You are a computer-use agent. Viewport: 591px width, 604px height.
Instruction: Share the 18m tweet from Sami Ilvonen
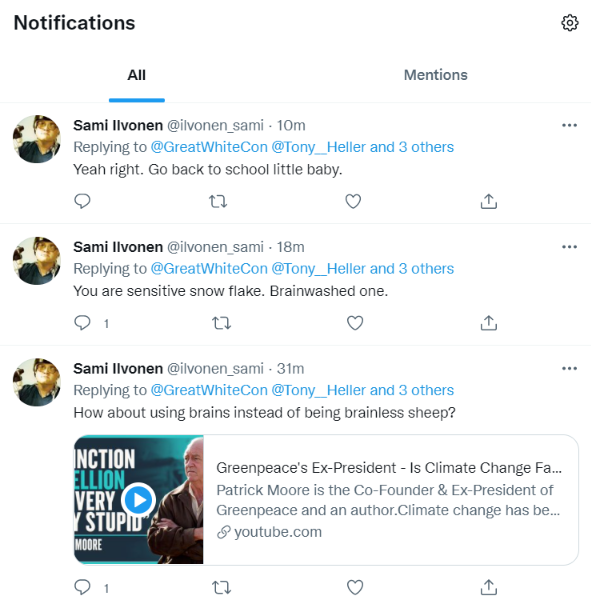(x=489, y=323)
